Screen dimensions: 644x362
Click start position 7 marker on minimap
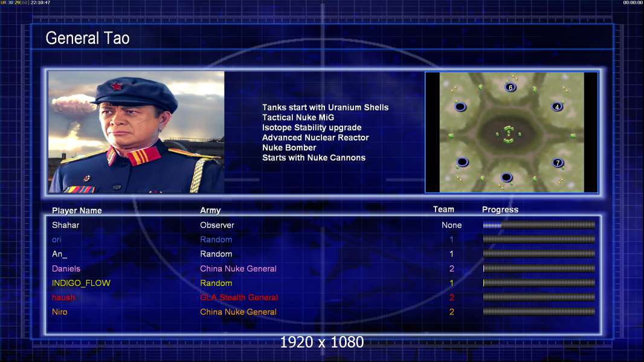pyautogui.click(x=558, y=163)
